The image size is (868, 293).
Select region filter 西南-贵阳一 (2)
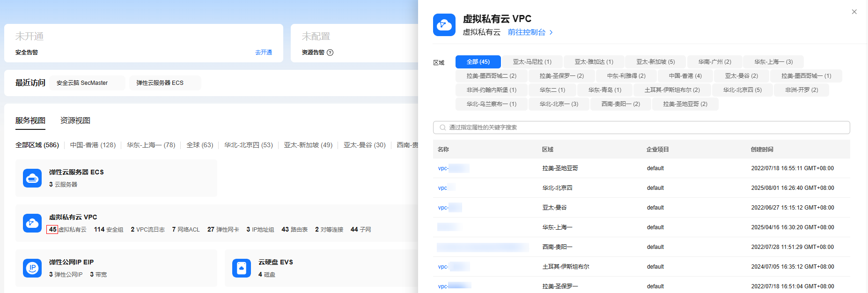pyautogui.click(x=621, y=104)
